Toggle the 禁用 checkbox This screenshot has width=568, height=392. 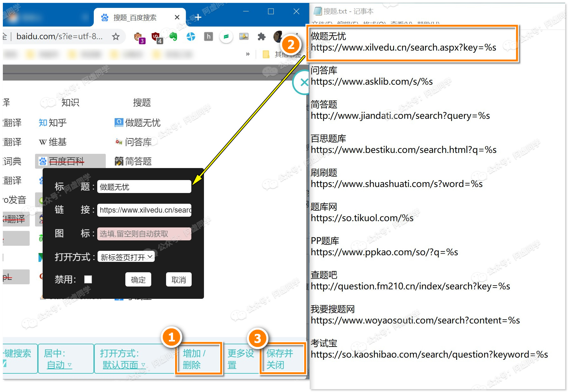coord(88,279)
